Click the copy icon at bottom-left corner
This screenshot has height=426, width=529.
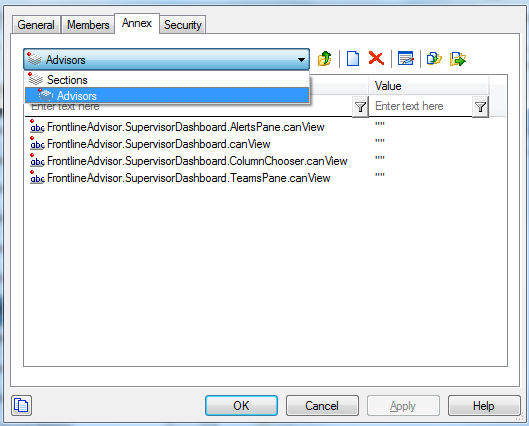pyautogui.click(x=22, y=405)
